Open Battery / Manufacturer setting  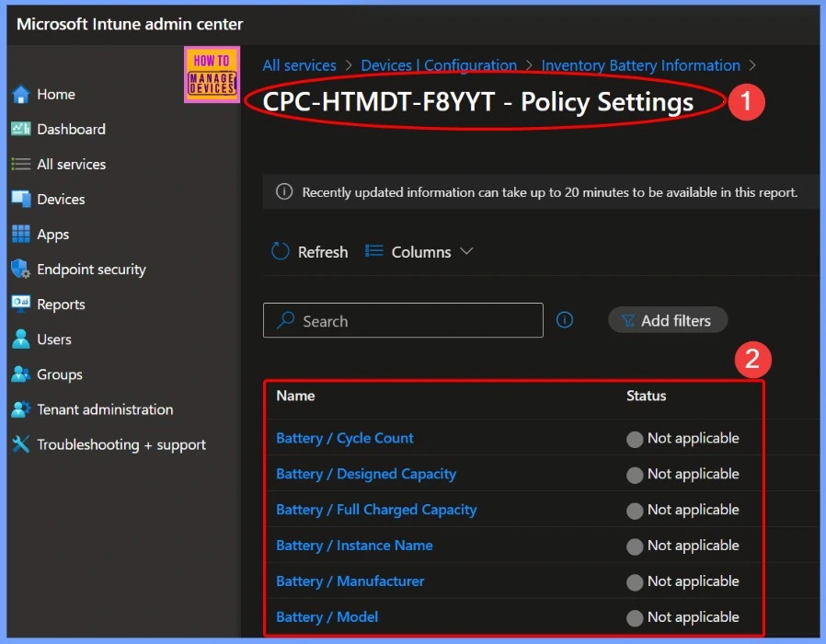[350, 581]
